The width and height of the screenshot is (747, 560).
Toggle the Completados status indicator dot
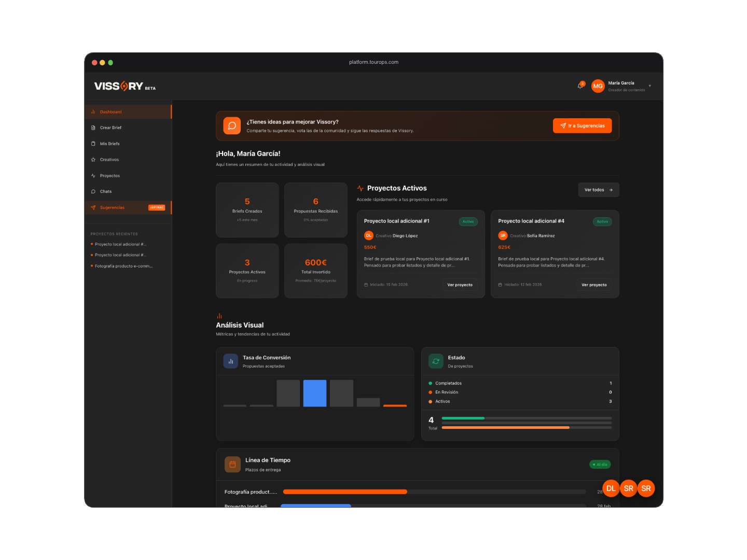tap(429, 383)
